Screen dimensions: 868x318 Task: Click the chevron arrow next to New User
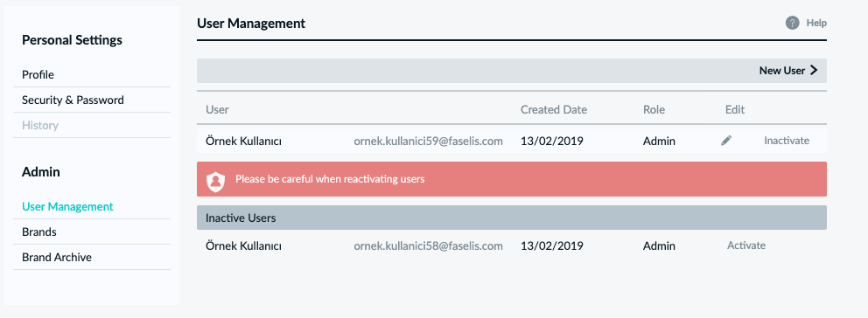coord(814,70)
